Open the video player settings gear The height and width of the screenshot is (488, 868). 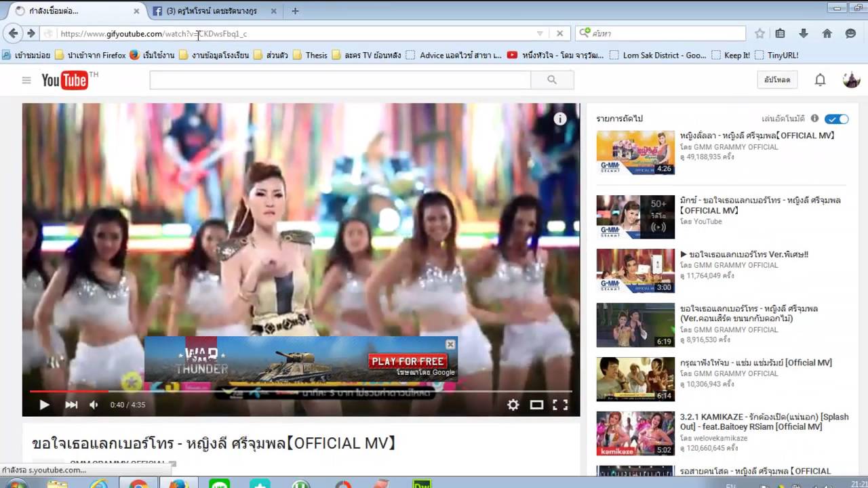[513, 405]
